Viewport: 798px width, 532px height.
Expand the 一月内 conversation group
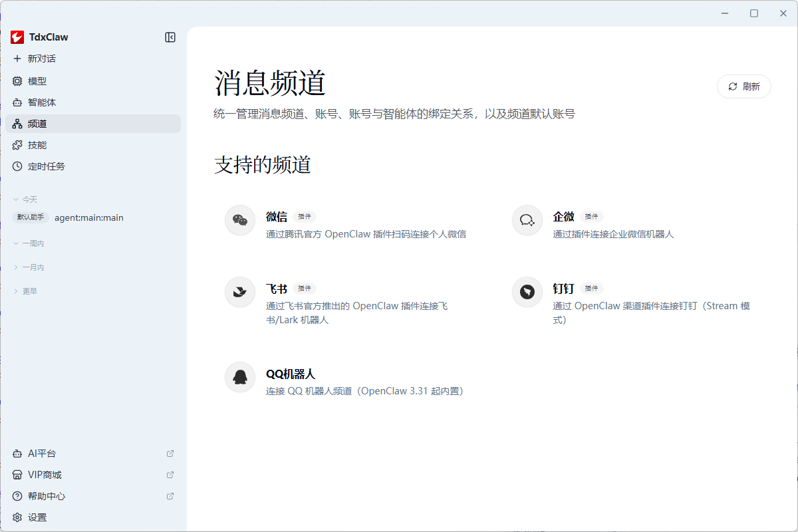pyautogui.click(x=29, y=267)
